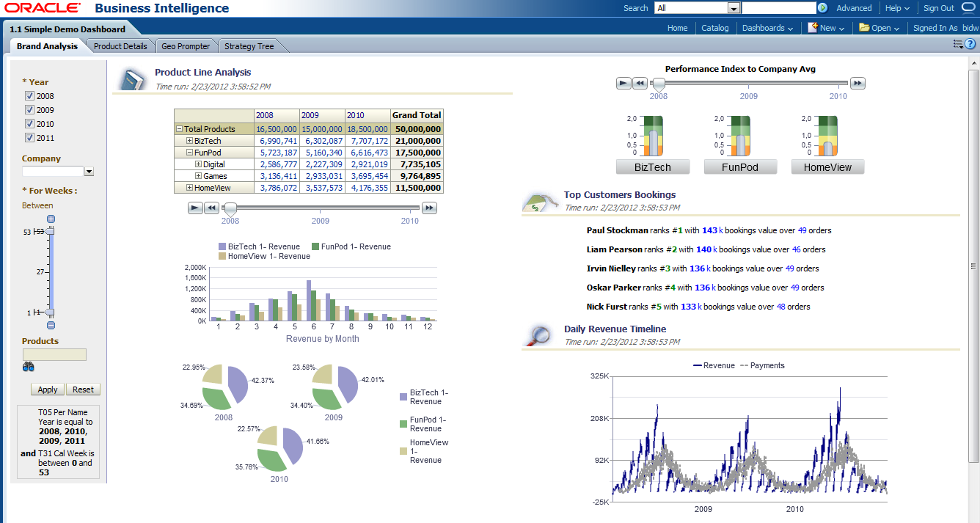Rewind the Performance Index slider
This screenshot has height=523, width=980.
(x=640, y=84)
